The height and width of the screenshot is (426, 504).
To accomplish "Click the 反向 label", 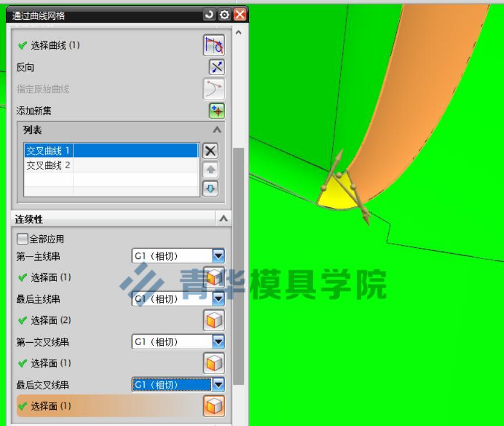I will pos(25,67).
